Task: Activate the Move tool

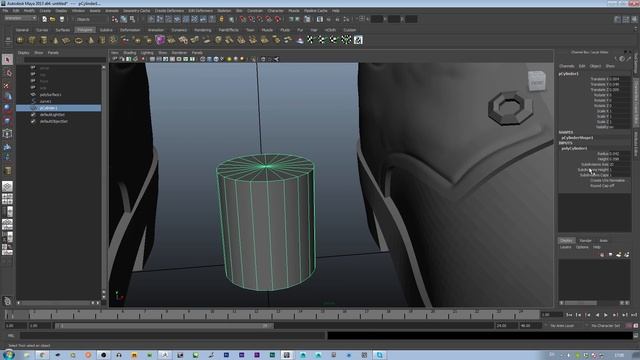Action: [7, 97]
